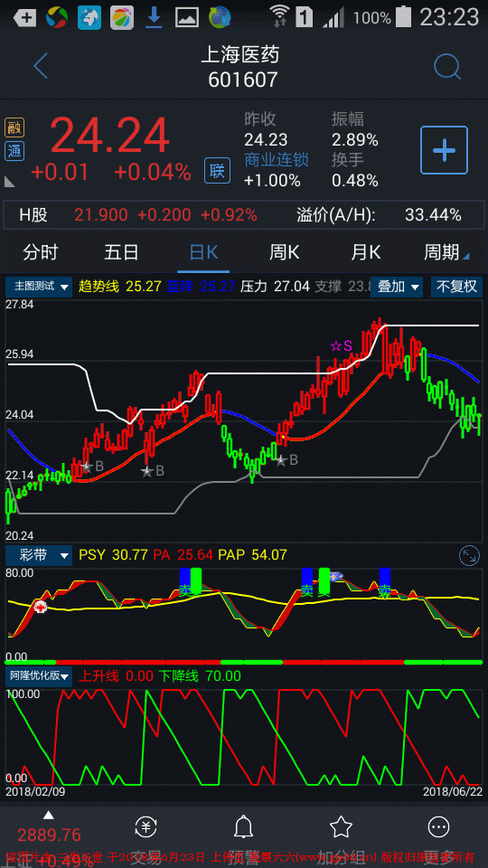Open the trade yen icon
488x868 pixels.
[x=146, y=827]
